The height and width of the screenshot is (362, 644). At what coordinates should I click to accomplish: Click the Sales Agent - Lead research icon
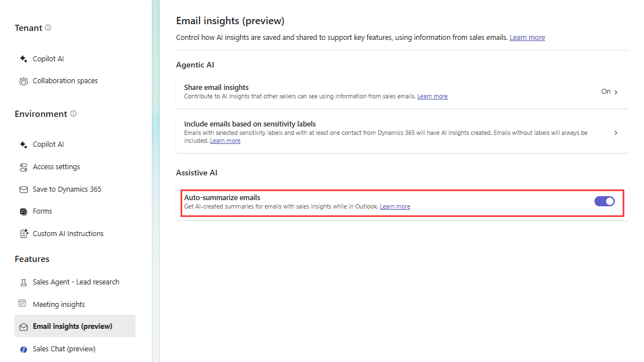(x=23, y=282)
